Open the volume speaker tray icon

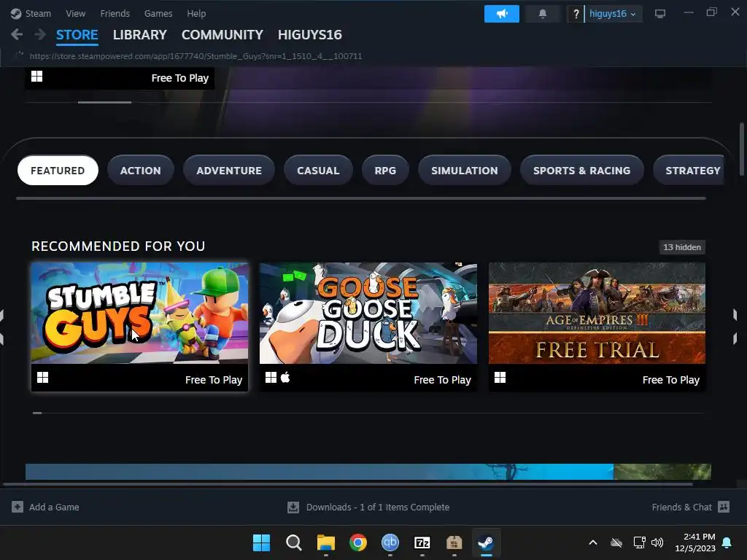pos(657,542)
